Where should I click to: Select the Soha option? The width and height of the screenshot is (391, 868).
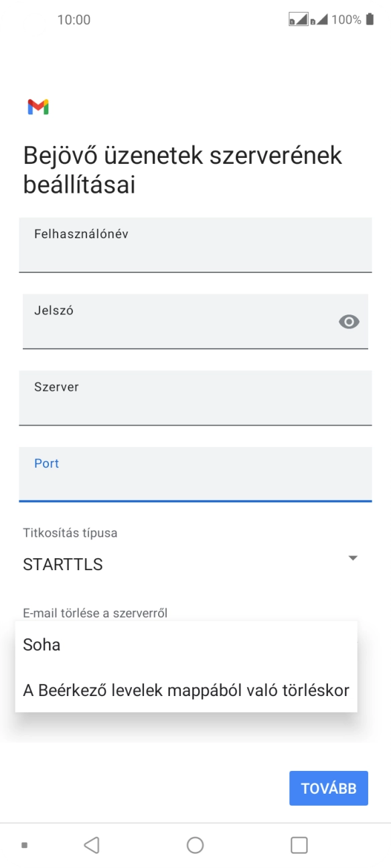[x=42, y=644]
